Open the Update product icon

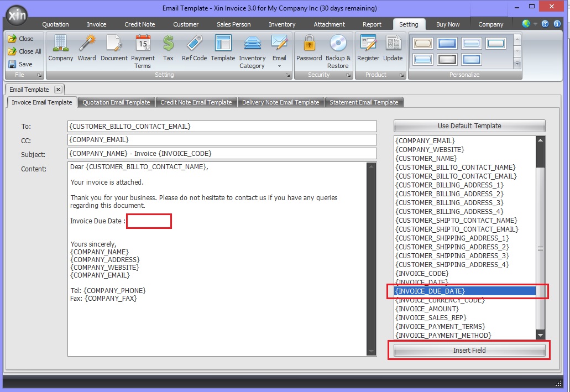[393, 48]
